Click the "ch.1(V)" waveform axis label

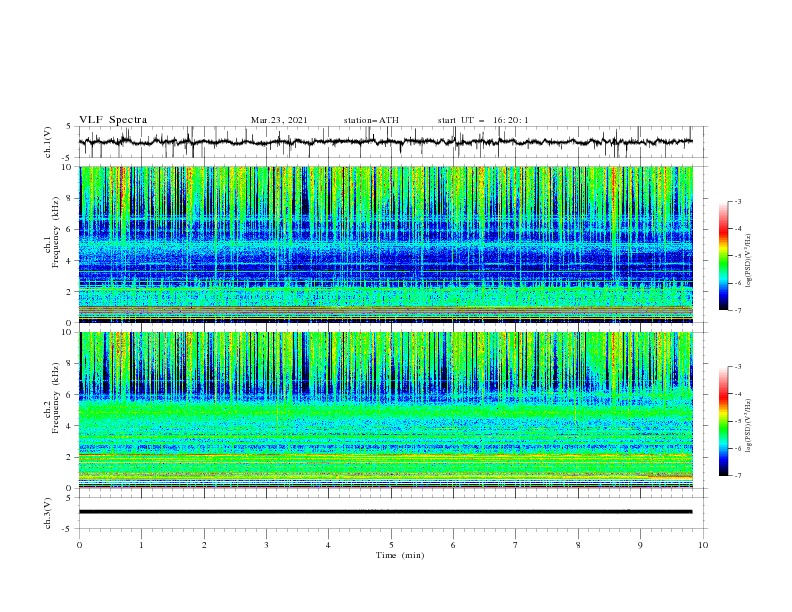pos(48,142)
